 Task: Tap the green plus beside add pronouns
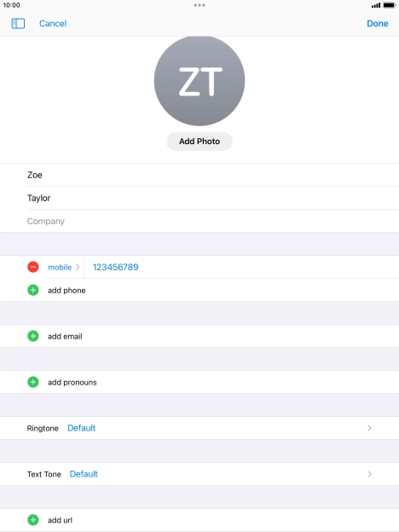(x=33, y=382)
